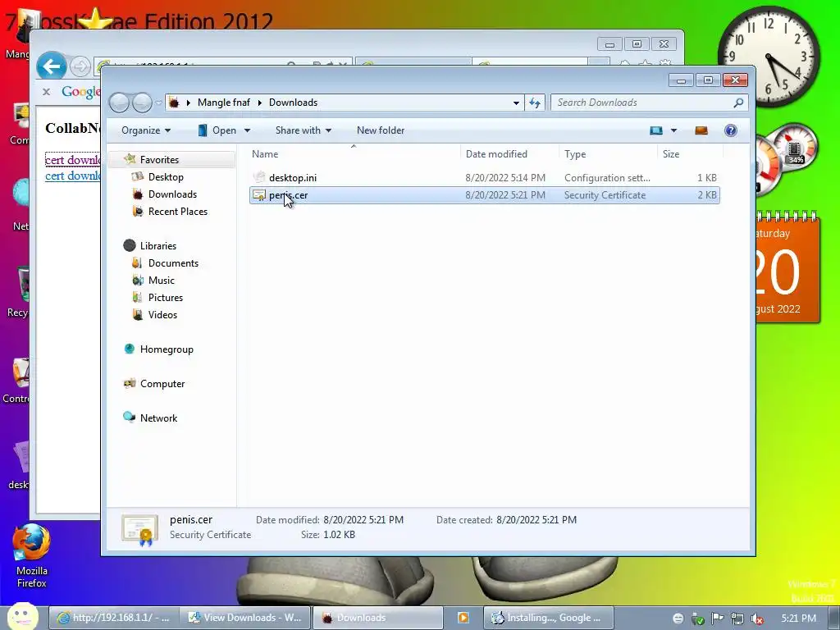Open Downloads under Favorites
Viewport: 840px width, 630px height.
(x=172, y=194)
